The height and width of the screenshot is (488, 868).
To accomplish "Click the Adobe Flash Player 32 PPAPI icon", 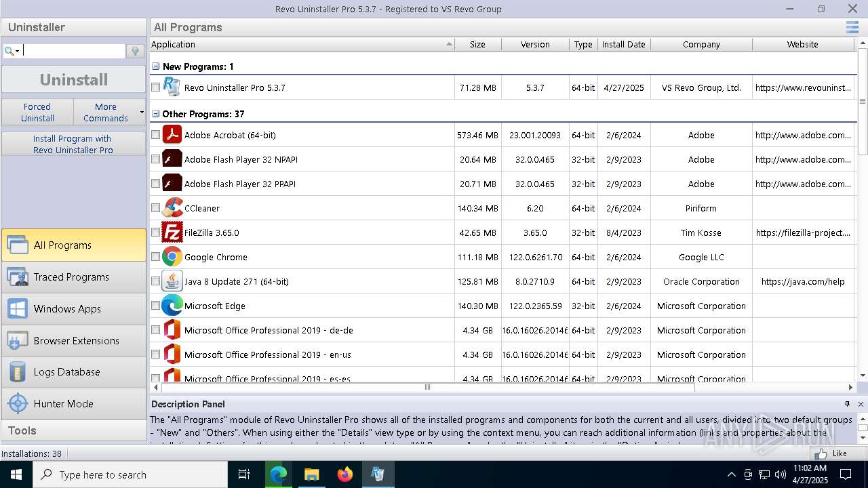I will [172, 183].
